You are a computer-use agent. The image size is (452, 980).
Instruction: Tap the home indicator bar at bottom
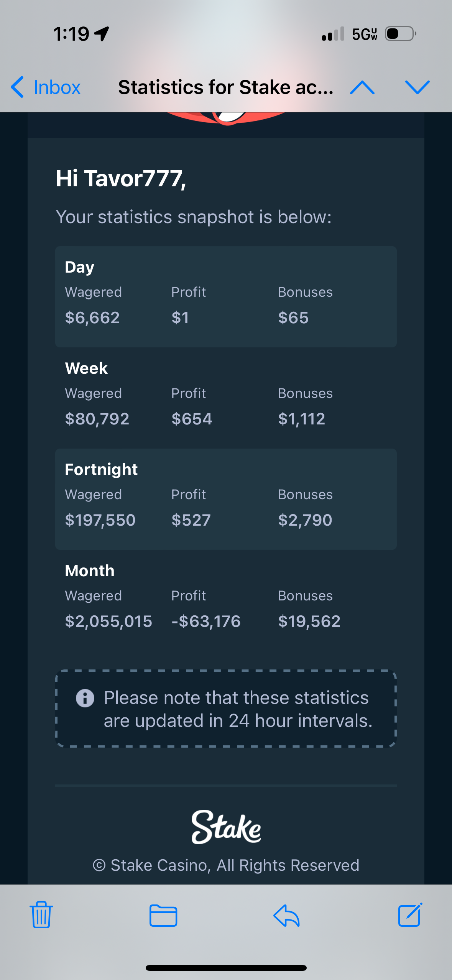coord(226,968)
